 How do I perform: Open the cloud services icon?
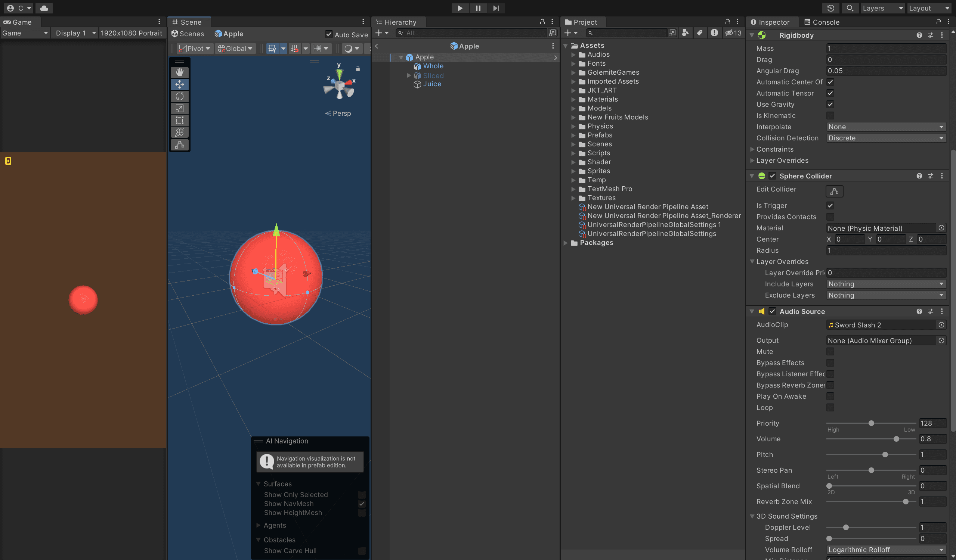(44, 8)
